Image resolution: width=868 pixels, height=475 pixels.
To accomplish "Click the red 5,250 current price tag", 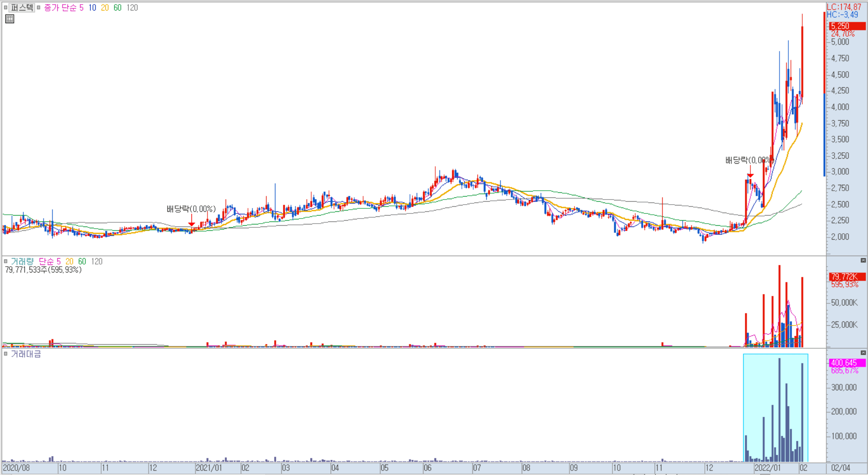I will click(x=847, y=26).
